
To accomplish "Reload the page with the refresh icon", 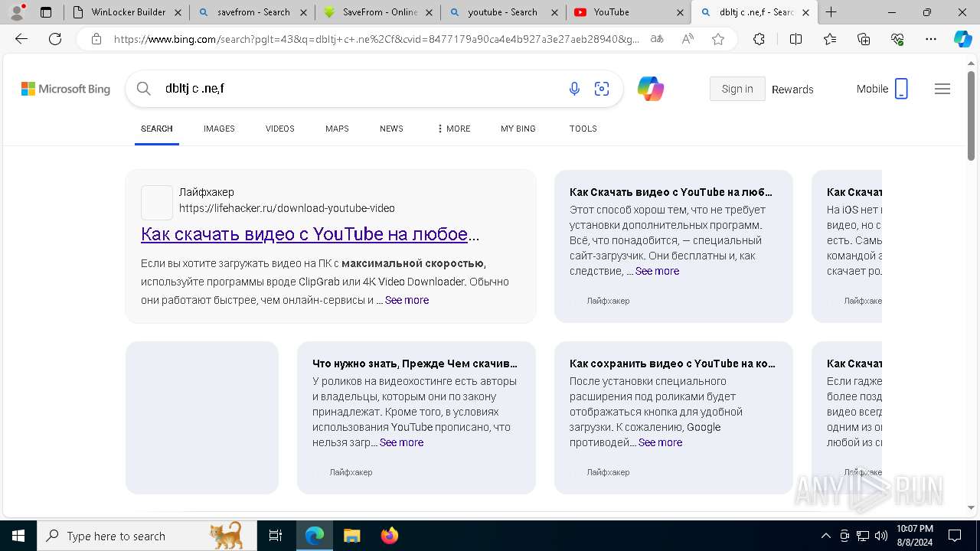I will (x=55, y=39).
